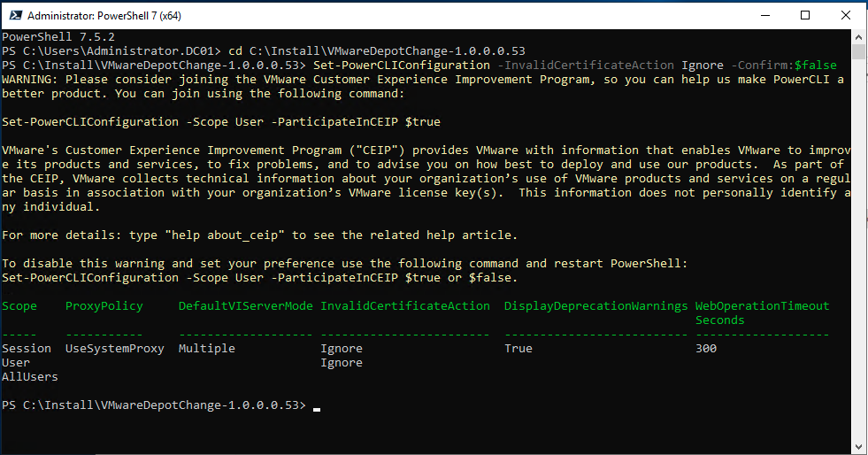Click the 'DefaultVIServerMode' column header
This screenshot has width=868, height=455.
tap(245, 306)
